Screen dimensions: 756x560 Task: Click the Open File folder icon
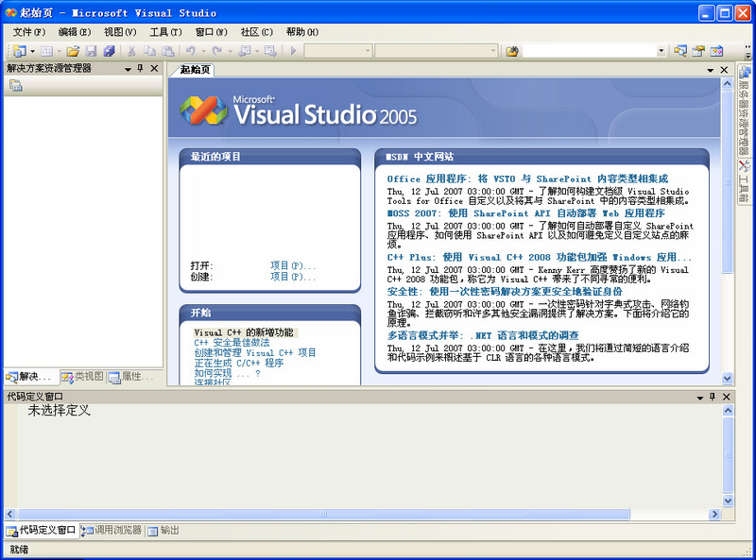[x=73, y=51]
